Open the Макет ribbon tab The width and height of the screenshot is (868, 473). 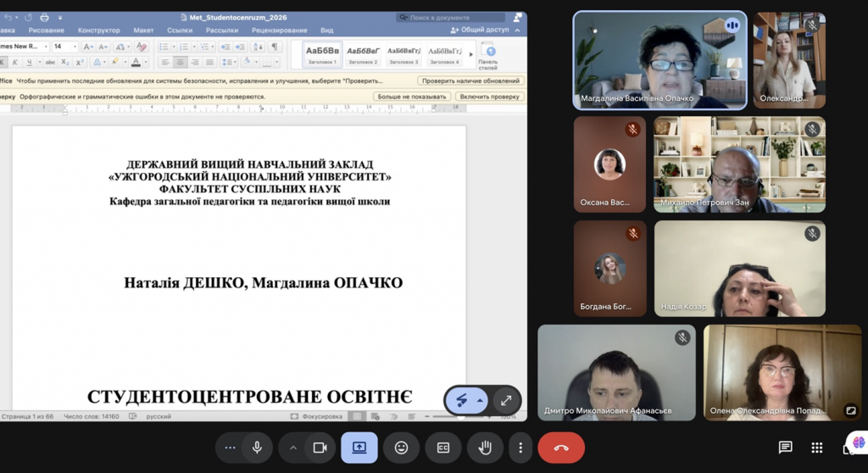[x=143, y=31]
